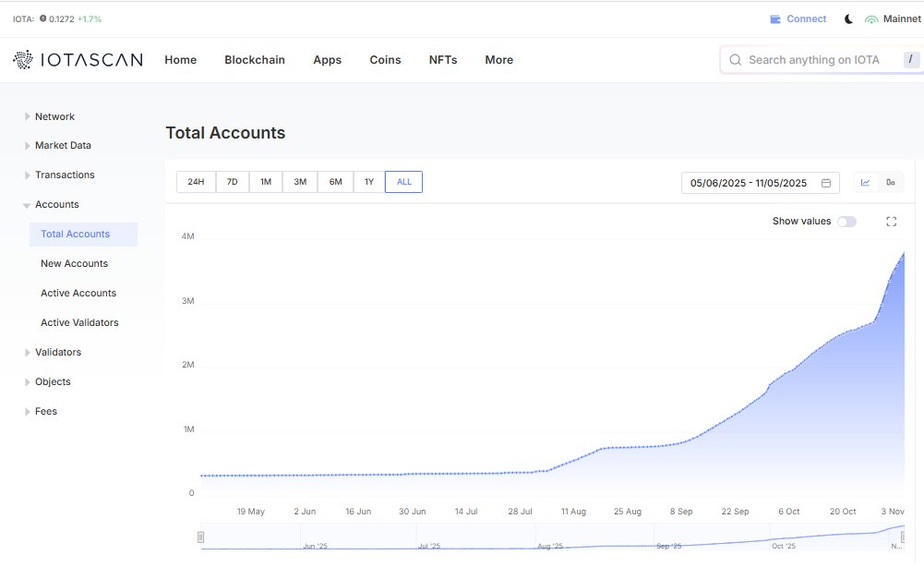This screenshot has width=924, height=567.
Task: Expand chart to fullscreen
Action: tap(890, 221)
